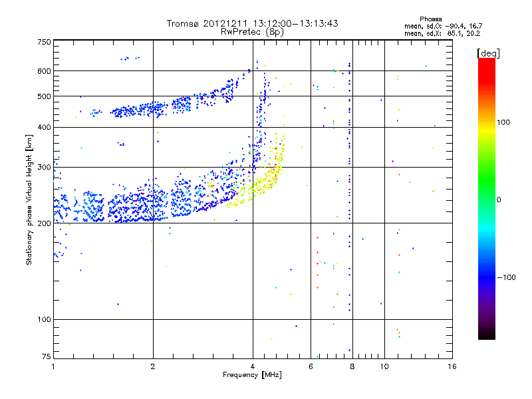Click the 'mean, sd,X: 85.1, 20.2' text
Image resolution: width=532 pixels, height=399 pixels.
[442, 33]
